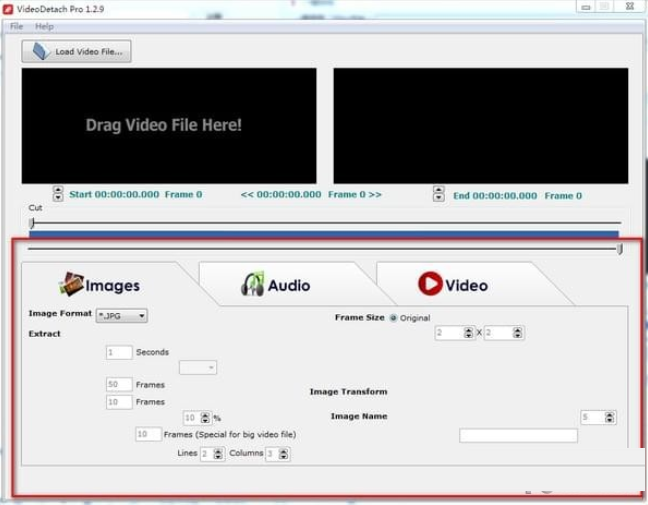Click the current position time << 00:00:00.000
Screen dimensions: 648x505
click(x=281, y=194)
